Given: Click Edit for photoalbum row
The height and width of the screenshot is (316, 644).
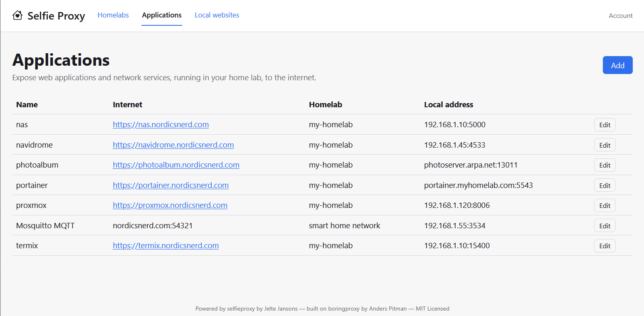Looking at the screenshot, I should [605, 165].
